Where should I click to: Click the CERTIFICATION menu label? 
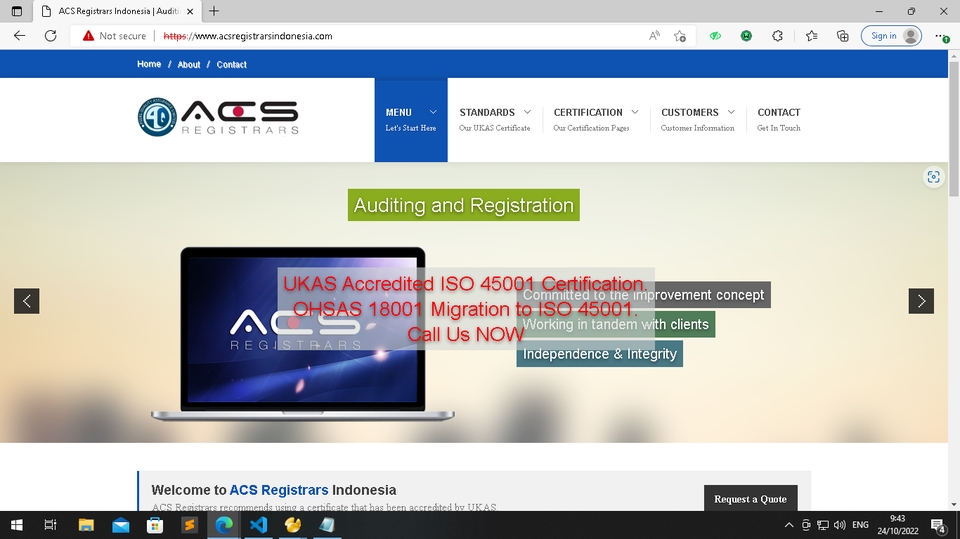(588, 112)
